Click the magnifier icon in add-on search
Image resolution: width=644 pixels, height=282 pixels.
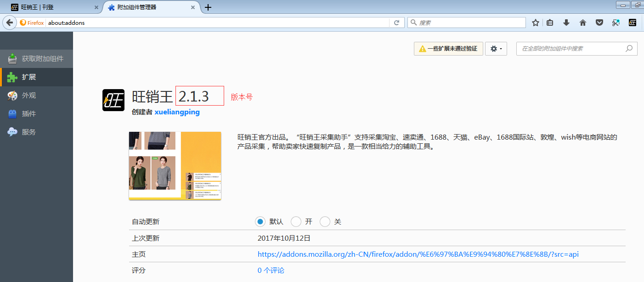tap(629, 49)
